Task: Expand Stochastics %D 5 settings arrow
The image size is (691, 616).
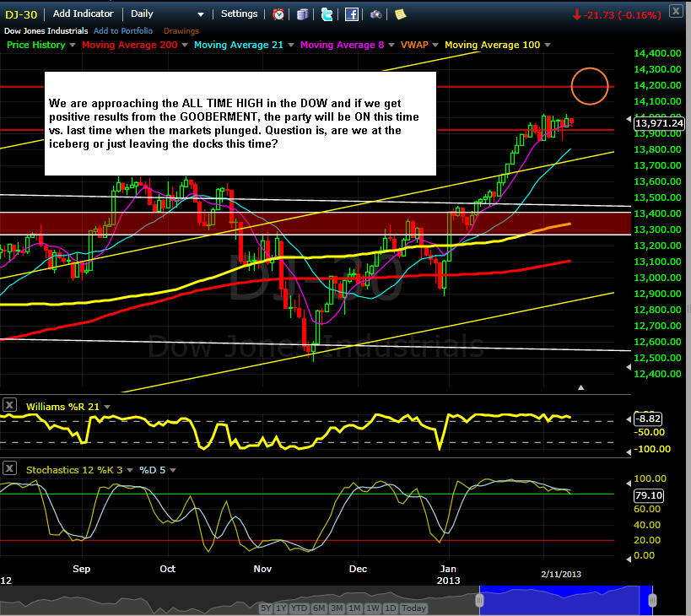Action: pyautogui.click(x=173, y=471)
